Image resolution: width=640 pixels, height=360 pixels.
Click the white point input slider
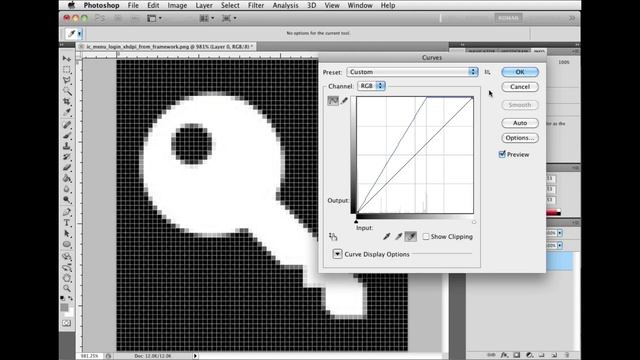pos(473,222)
